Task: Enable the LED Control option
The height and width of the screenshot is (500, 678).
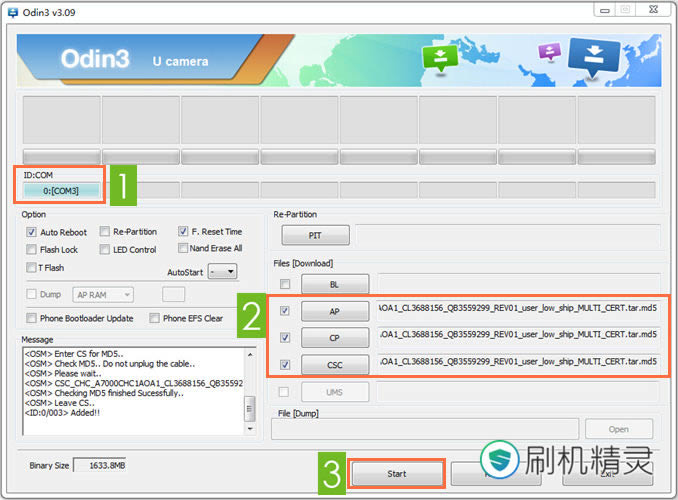Action: tap(105, 249)
